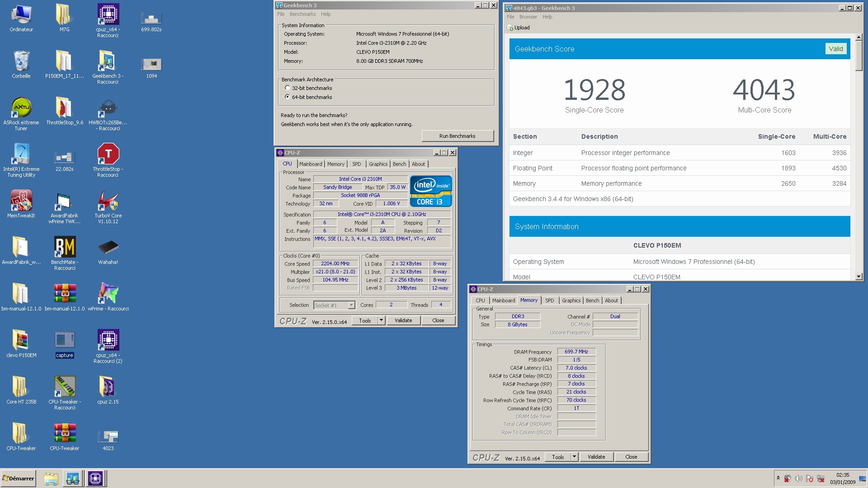The width and height of the screenshot is (868, 488).
Task: Launch Geekbench 3 Raccourci desktop icon
Action: pos(108,67)
